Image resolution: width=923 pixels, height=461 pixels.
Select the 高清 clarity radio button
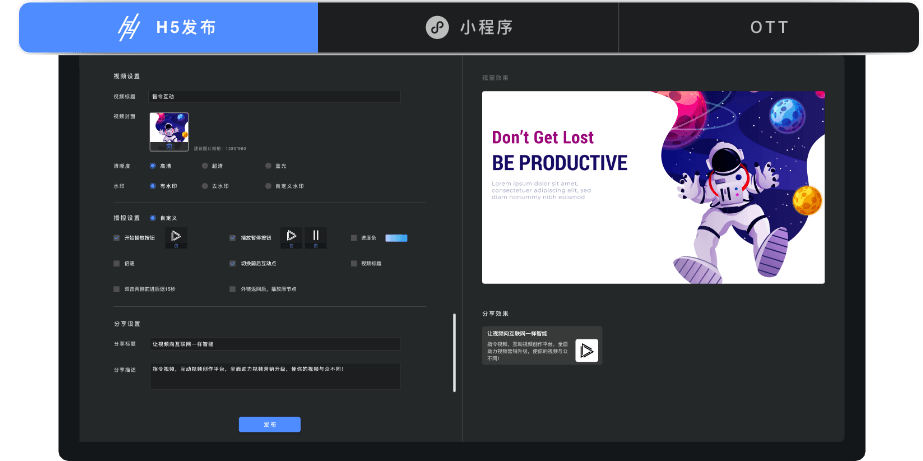(153, 166)
